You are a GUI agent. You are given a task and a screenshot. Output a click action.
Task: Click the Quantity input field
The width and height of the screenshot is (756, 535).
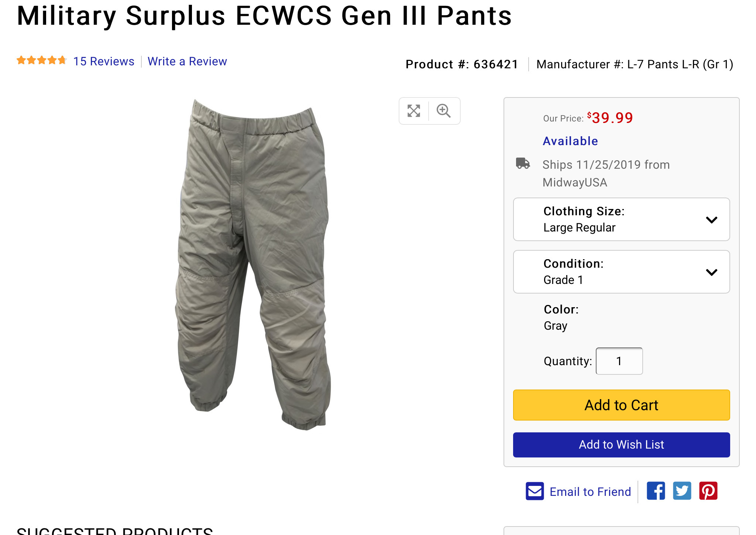point(619,361)
